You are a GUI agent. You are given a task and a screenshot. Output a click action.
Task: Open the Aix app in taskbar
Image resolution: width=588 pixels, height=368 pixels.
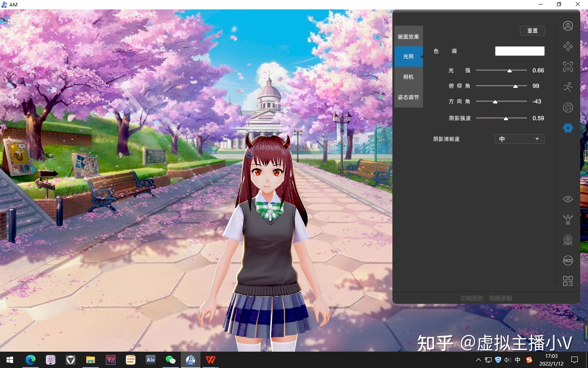(x=151, y=360)
